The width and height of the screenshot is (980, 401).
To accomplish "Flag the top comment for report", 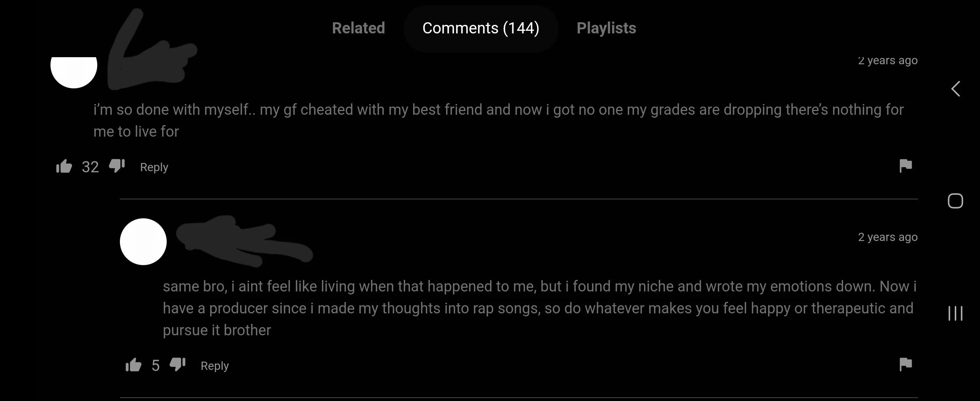I will (906, 166).
